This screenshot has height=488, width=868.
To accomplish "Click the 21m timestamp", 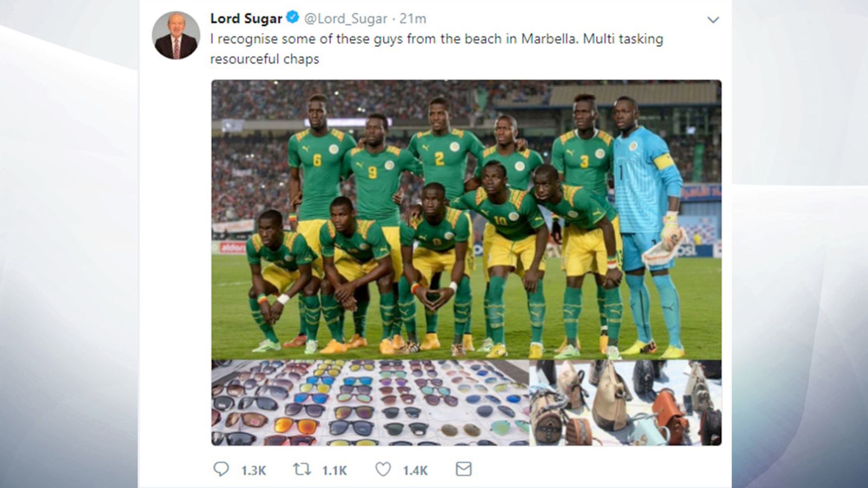I will 413,18.
